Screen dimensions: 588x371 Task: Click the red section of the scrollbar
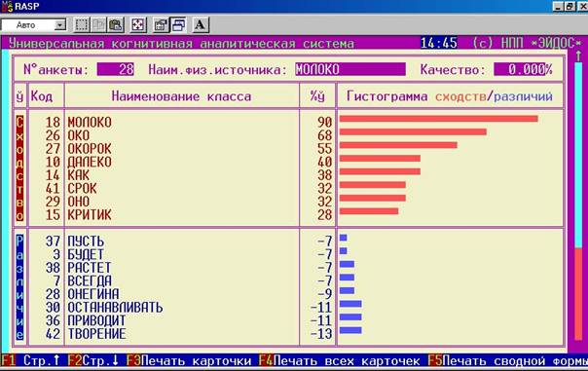[578, 293]
